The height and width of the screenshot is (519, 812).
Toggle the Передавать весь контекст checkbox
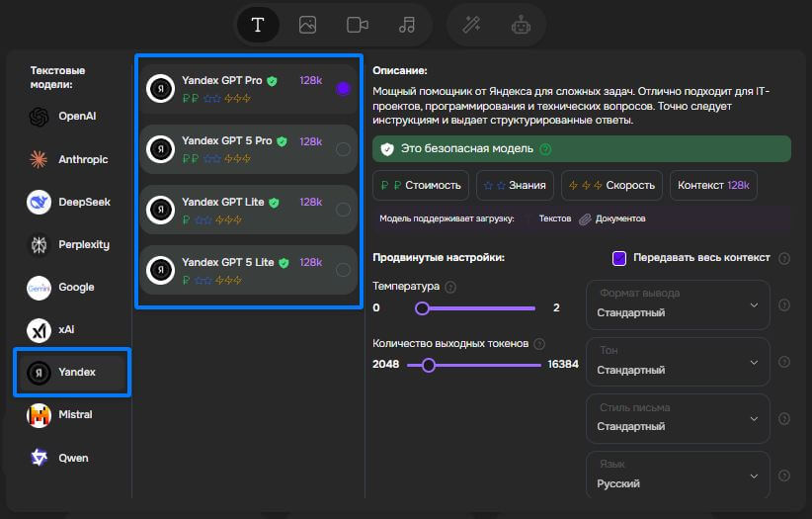619,258
